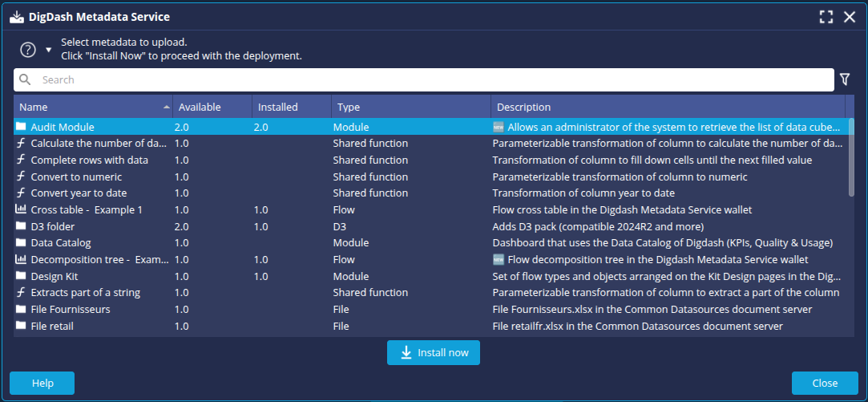Click the D3 folder row icon

point(21,226)
